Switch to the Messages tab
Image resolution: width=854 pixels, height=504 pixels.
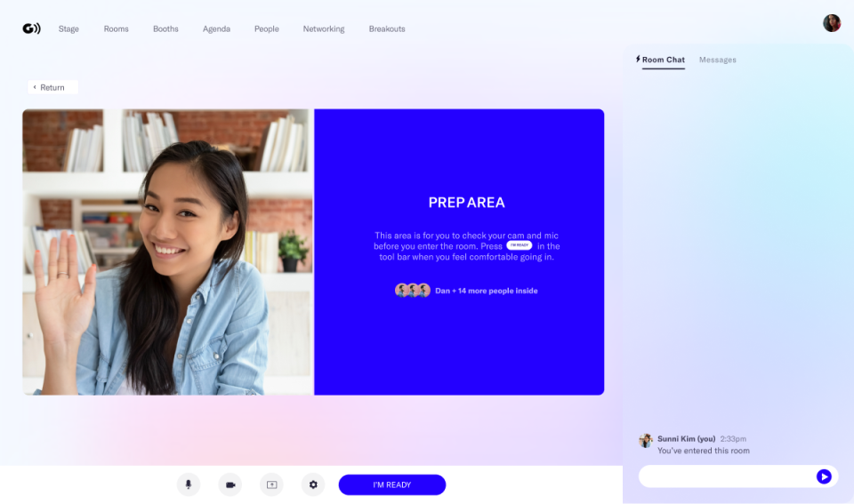click(x=717, y=60)
